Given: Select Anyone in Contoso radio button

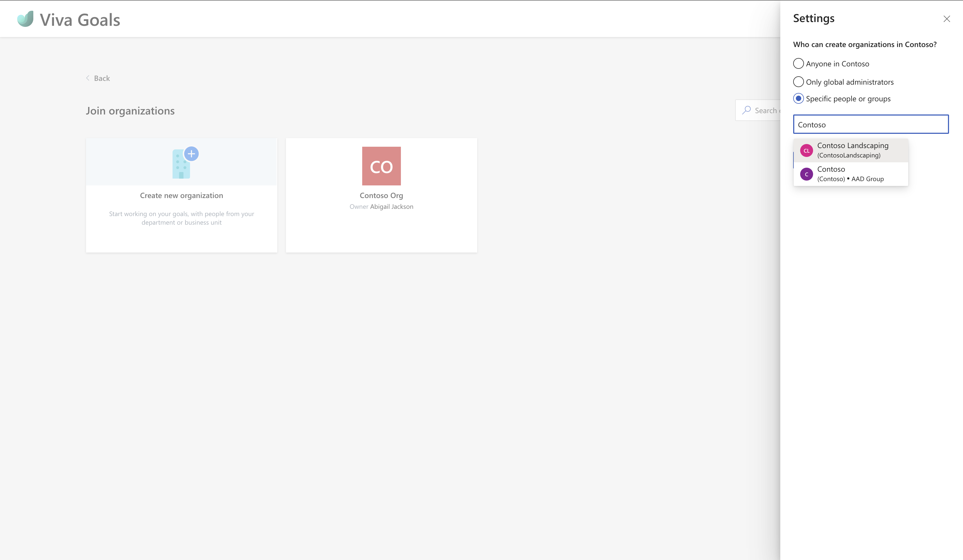Looking at the screenshot, I should [x=798, y=63].
